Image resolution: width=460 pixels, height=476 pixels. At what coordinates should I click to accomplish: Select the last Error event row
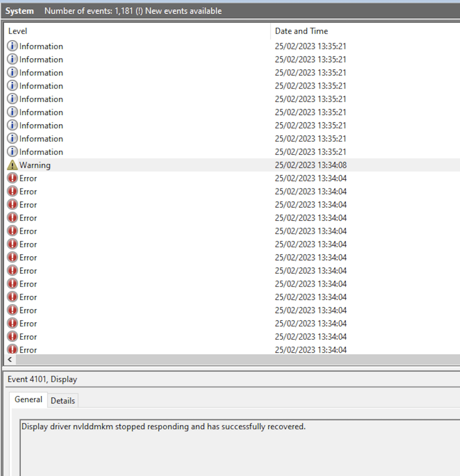coord(124,349)
